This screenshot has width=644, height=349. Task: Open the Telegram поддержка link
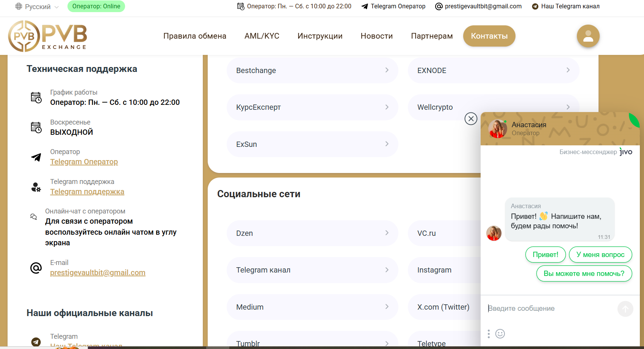87,192
